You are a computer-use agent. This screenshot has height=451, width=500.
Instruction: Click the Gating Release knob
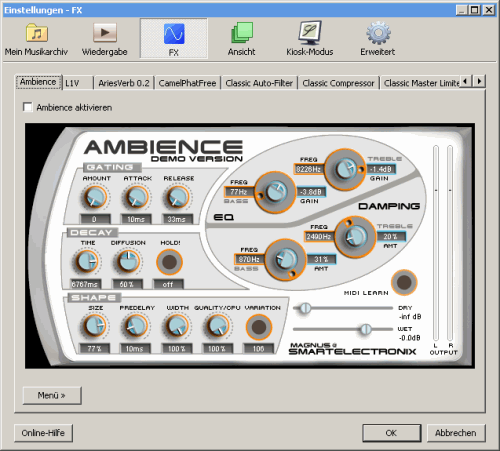point(178,197)
